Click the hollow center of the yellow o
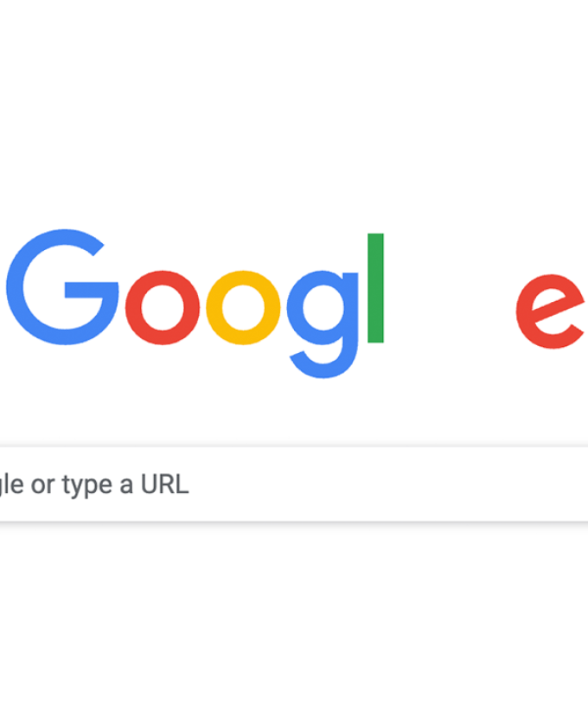 tap(243, 307)
